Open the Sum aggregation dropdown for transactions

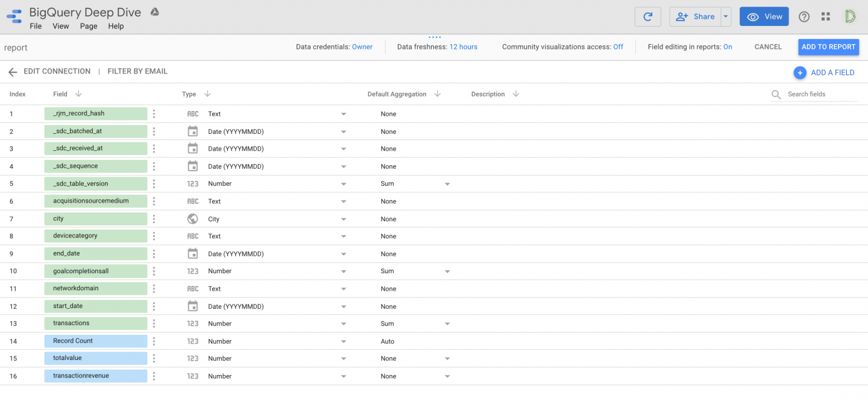click(x=447, y=323)
